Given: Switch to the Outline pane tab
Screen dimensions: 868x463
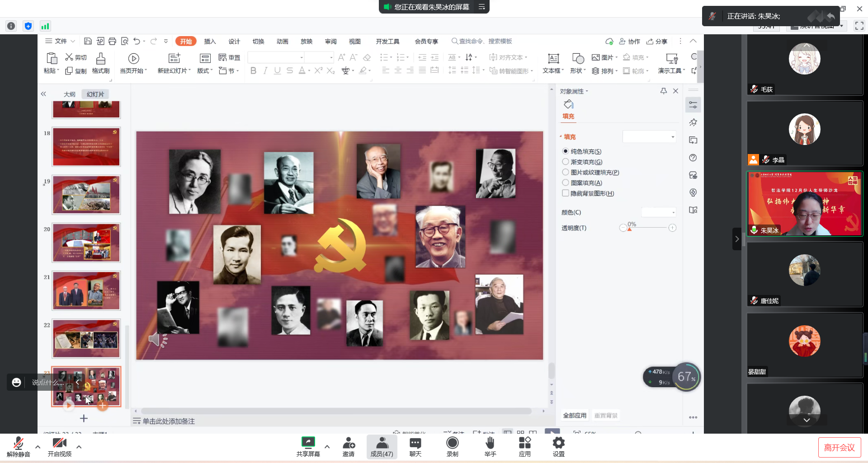Looking at the screenshot, I should tap(70, 94).
